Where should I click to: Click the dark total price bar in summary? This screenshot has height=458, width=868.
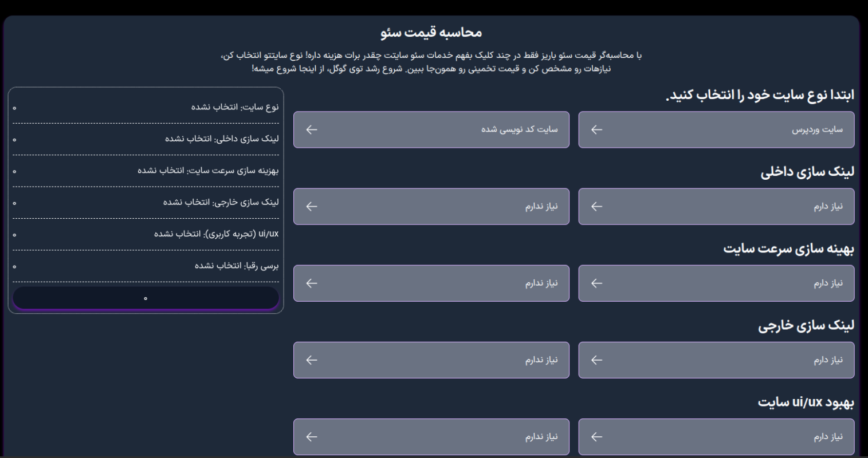click(146, 298)
